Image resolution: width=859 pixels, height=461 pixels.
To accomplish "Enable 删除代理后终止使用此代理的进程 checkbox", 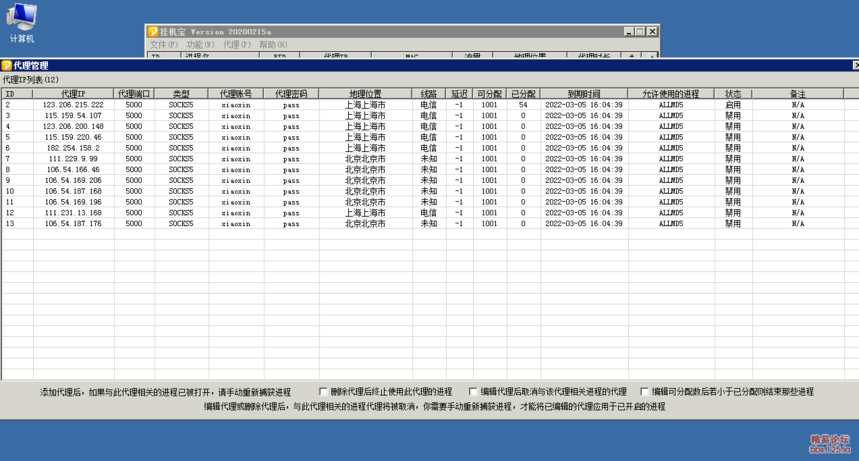I will pos(323,391).
